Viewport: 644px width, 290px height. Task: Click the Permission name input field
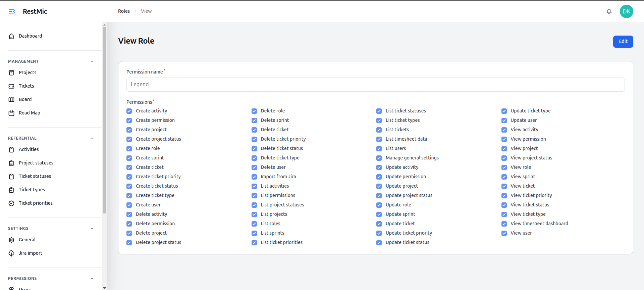coord(375,85)
